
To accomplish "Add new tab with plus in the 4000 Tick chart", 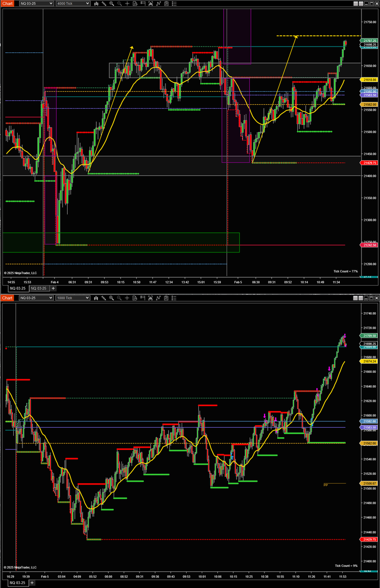I will (54, 289).
